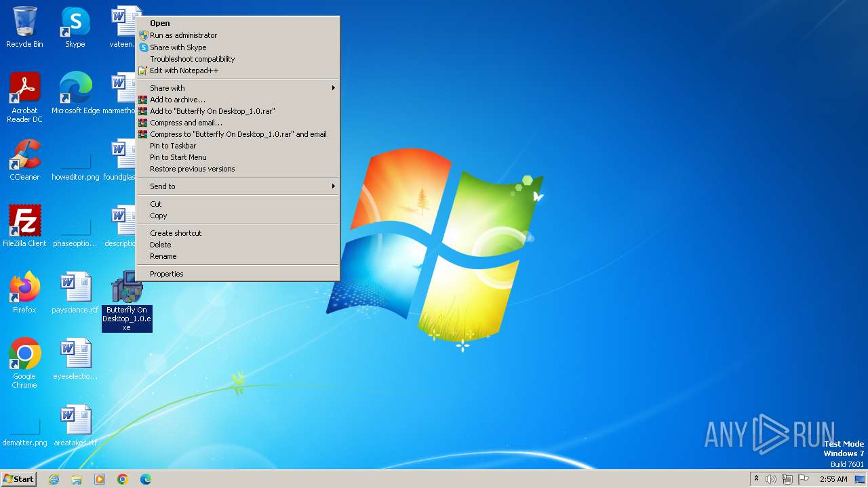Select the howeditor.png file
Screen dimensions: 868x488
[75, 167]
